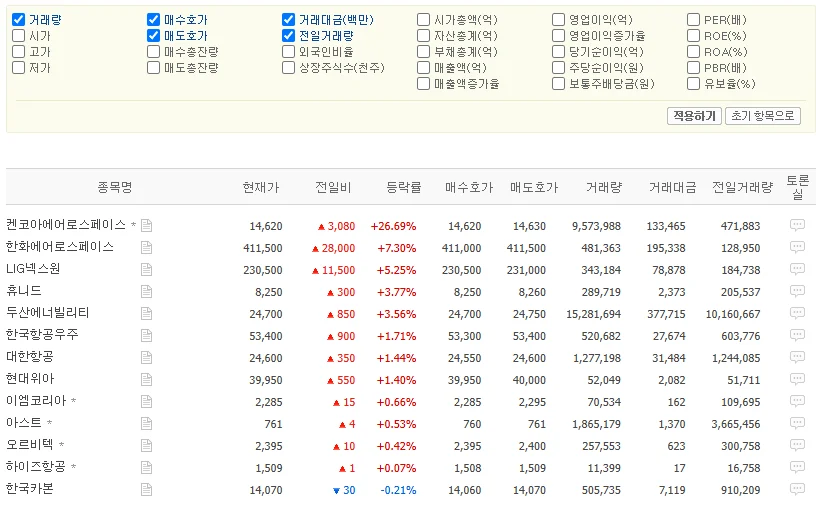The width and height of the screenshot is (816, 506).
Task: Open discussion room icon for 한국항공우주
Action: pyautogui.click(x=797, y=335)
